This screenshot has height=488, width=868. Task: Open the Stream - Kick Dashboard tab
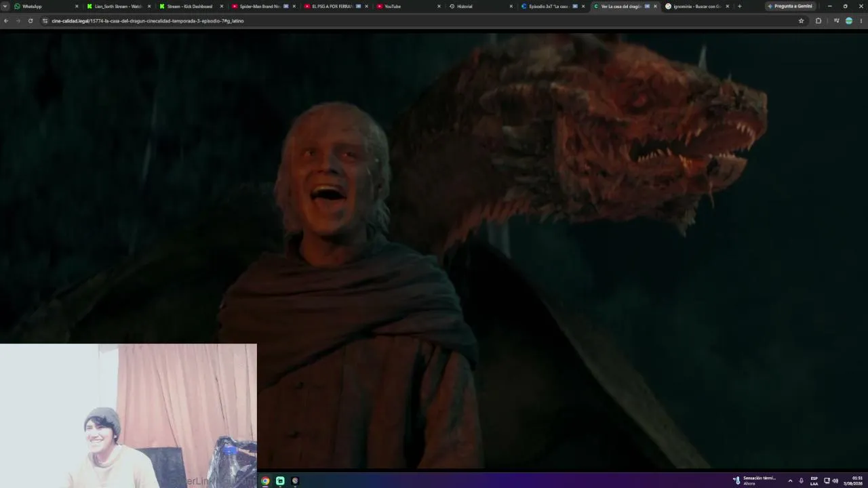pos(191,6)
